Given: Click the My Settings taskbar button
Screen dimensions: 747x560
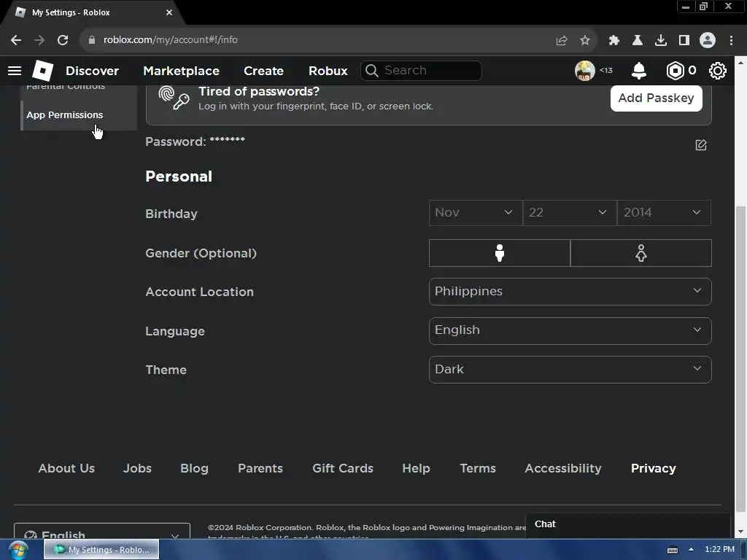Looking at the screenshot, I should point(101,550).
